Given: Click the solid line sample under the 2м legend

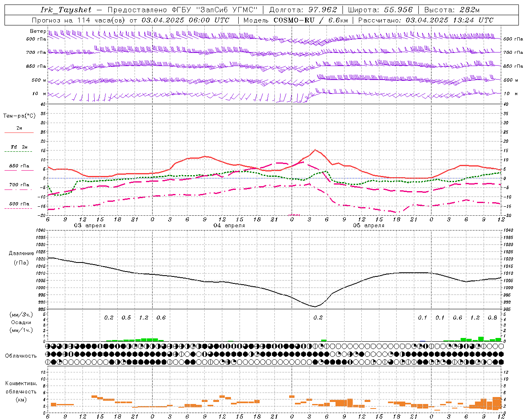Looking at the screenshot, I should (x=19, y=133).
